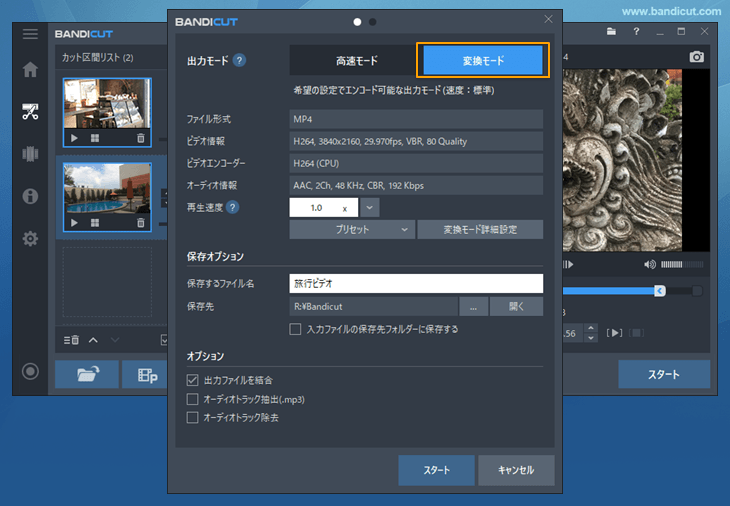Open output folder icon in title bar
Viewport: 730px width, 506px height.
[x=611, y=32]
